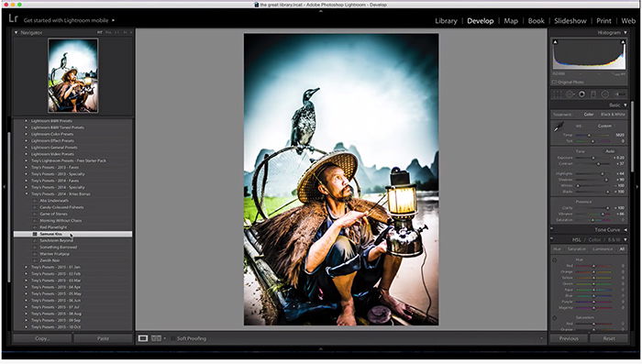Expand Lightroom Color Presets folder
642x364 pixels.
click(27, 134)
